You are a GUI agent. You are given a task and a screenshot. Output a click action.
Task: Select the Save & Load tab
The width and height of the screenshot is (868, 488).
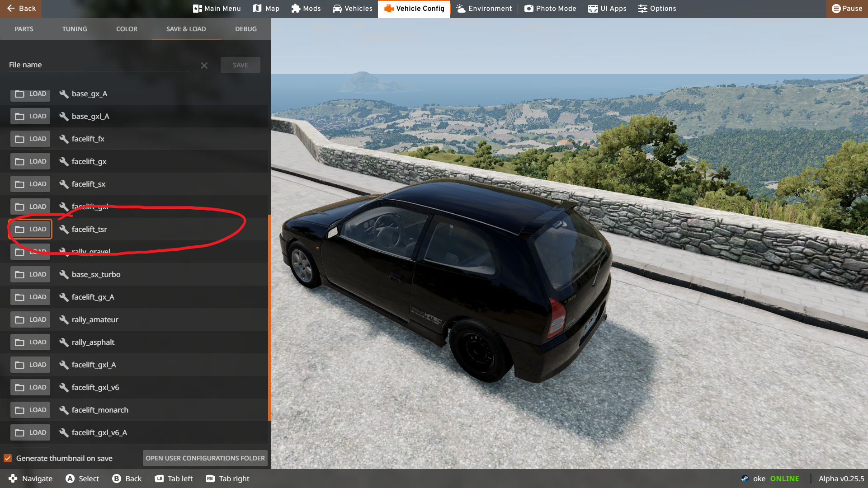pyautogui.click(x=186, y=29)
